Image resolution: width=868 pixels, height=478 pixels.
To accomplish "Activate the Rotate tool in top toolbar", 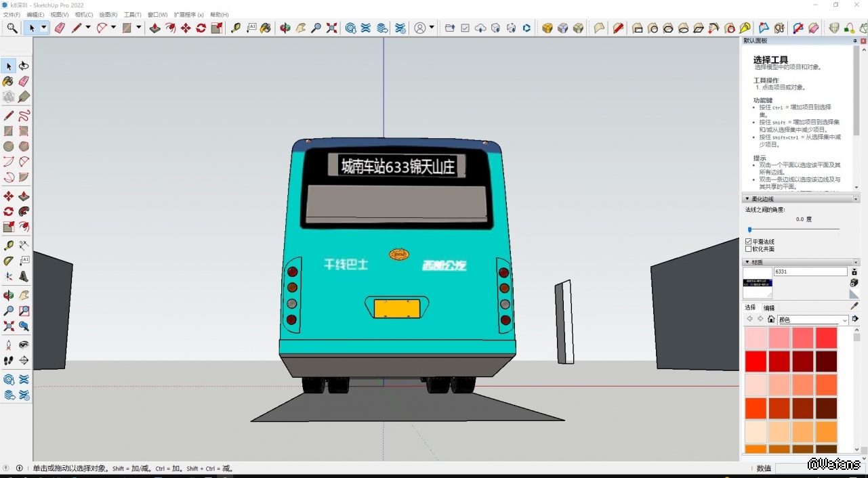I will (x=201, y=28).
